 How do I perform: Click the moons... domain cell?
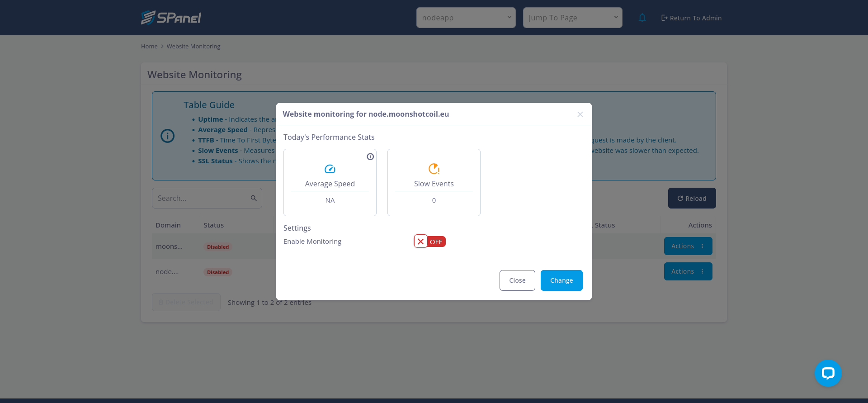click(x=169, y=247)
